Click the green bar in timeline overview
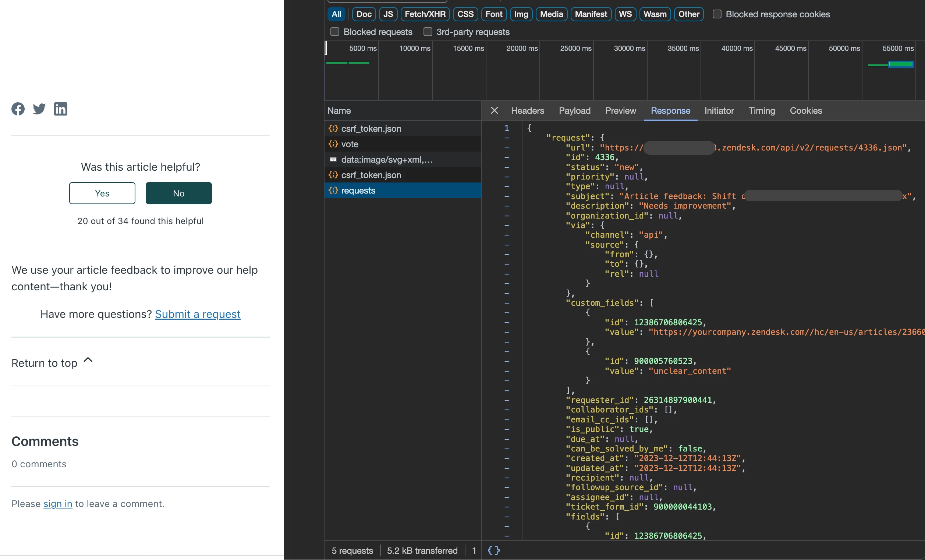 [901, 64]
